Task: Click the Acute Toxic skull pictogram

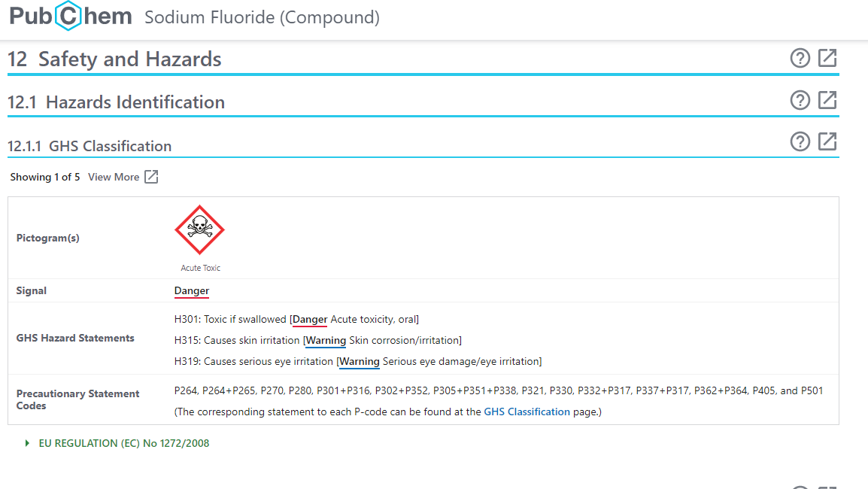Action: [199, 229]
